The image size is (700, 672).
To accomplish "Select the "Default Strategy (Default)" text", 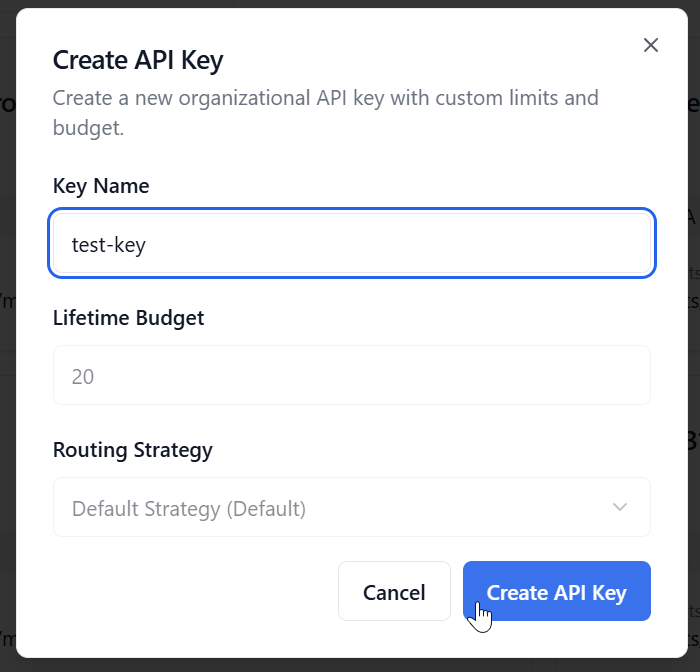I will pyautogui.click(x=189, y=508).
